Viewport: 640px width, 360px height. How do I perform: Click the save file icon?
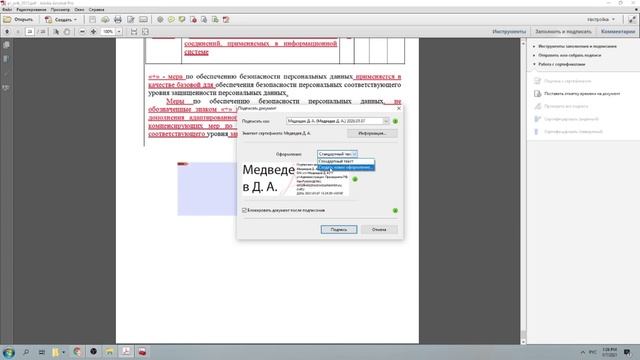93,20
